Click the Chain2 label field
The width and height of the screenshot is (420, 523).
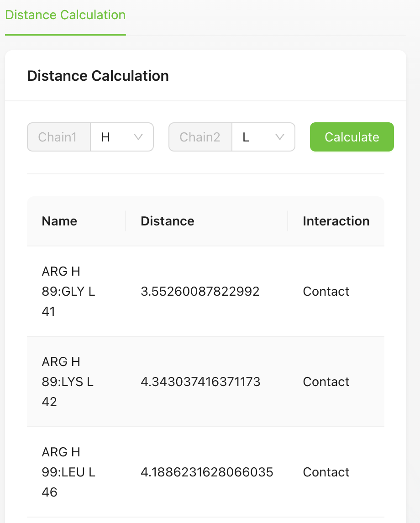199,137
